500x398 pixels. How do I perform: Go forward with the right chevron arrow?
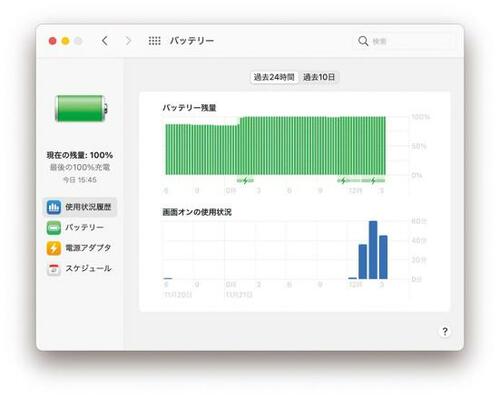pyautogui.click(x=128, y=41)
